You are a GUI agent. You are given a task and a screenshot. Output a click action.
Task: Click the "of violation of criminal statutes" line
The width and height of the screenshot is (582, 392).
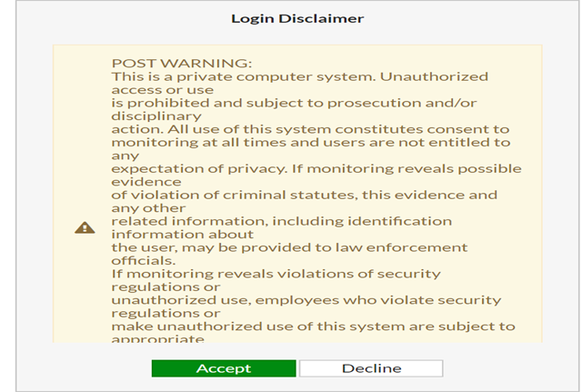pyautogui.click(x=304, y=195)
